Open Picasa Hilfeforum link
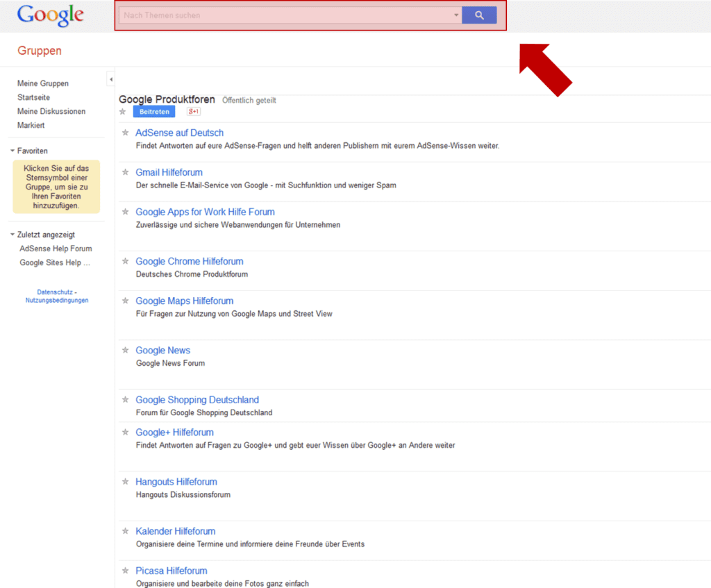The image size is (711, 588). pyautogui.click(x=172, y=571)
